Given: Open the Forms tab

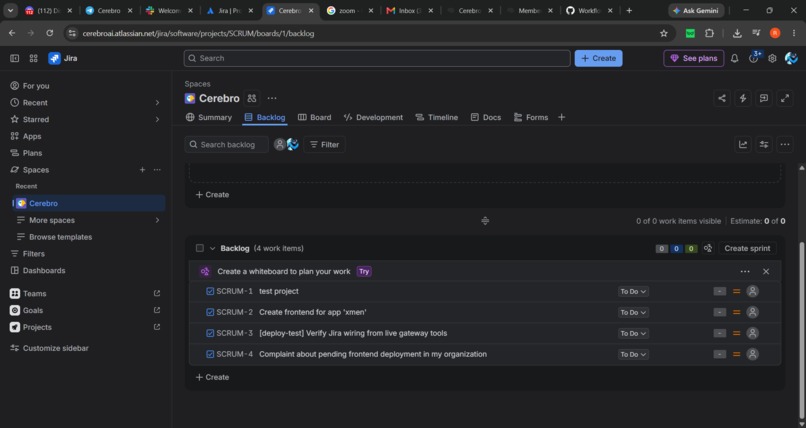Looking at the screenshot, I should [x=531, y=117].
